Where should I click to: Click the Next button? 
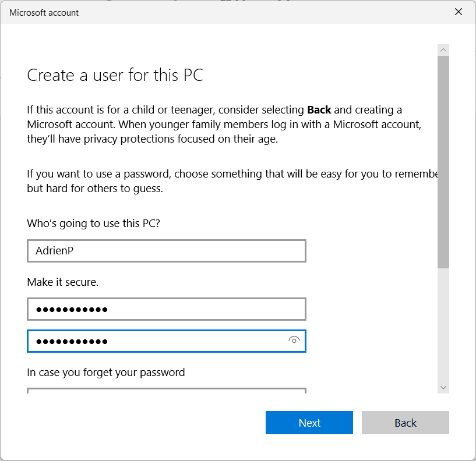point(309,423)
